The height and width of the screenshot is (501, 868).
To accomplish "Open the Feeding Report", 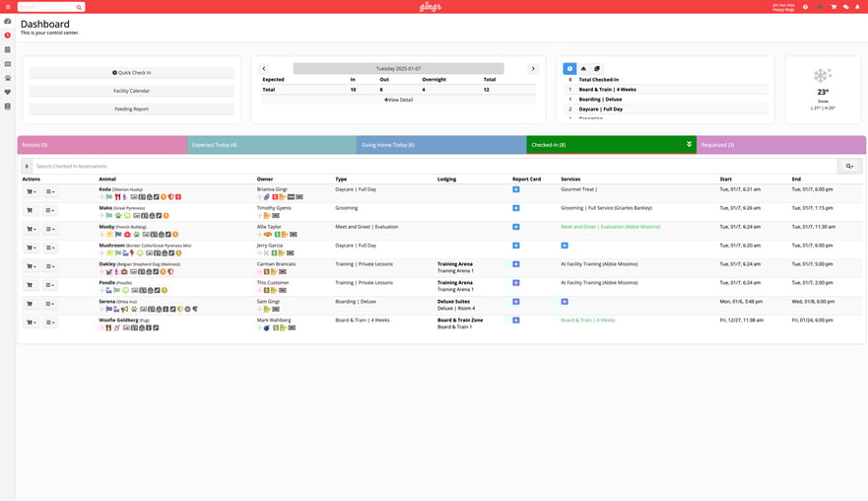I will [132, 108].
